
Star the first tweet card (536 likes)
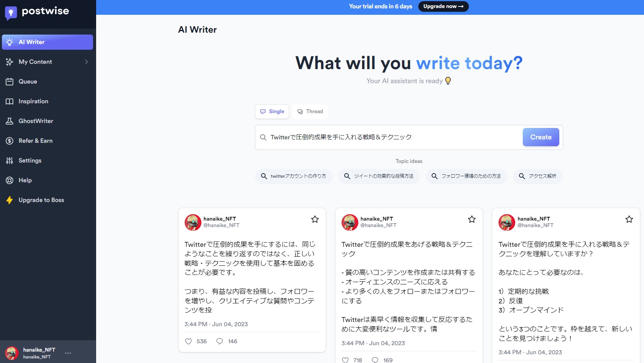click(x=315, y=219)
